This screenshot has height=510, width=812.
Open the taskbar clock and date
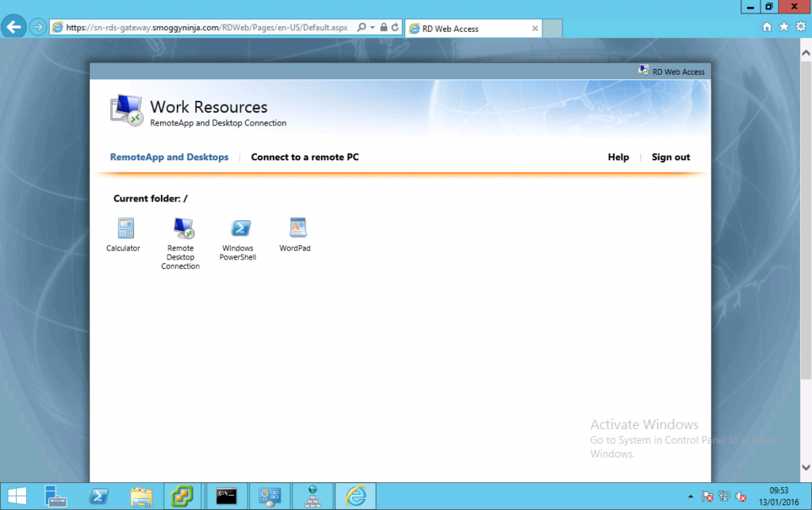[x=779, y=496]
